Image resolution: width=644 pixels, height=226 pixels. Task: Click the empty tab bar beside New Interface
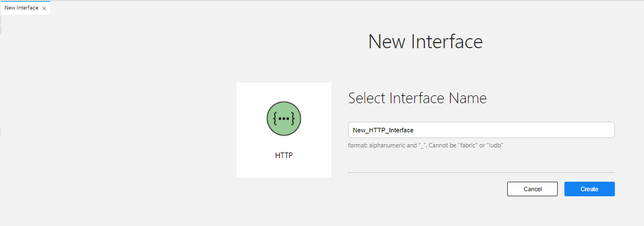point(336,8)
